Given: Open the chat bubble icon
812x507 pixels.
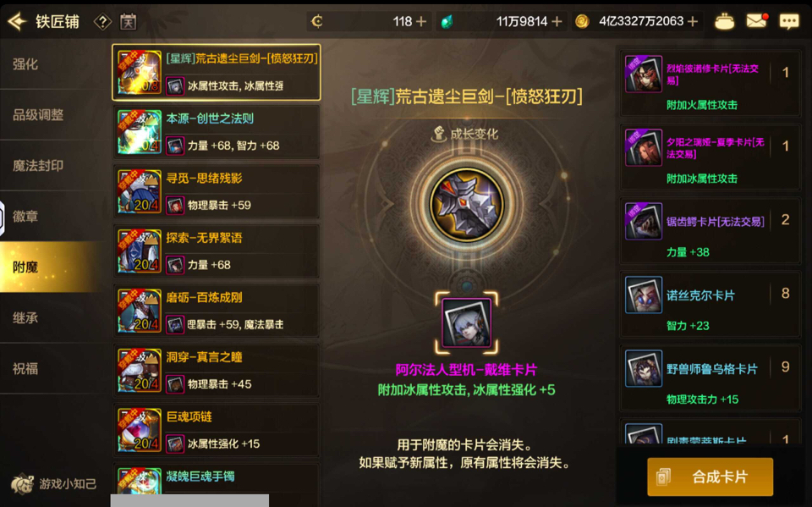Looking at the screenshot, I should click(x=789, y=21).
